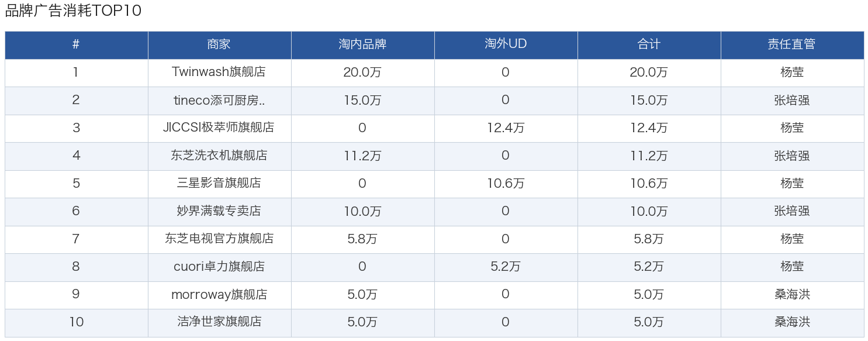Viewport: 868px width, 341px height.
Task: Select the 东芝洗衣机旗舰店 merchant cell
Action: click(219, 156)
